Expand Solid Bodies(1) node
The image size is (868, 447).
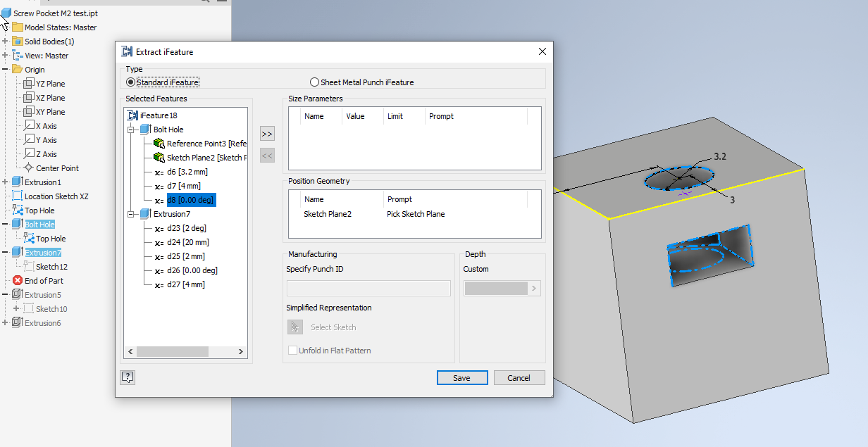pos(5,42)
